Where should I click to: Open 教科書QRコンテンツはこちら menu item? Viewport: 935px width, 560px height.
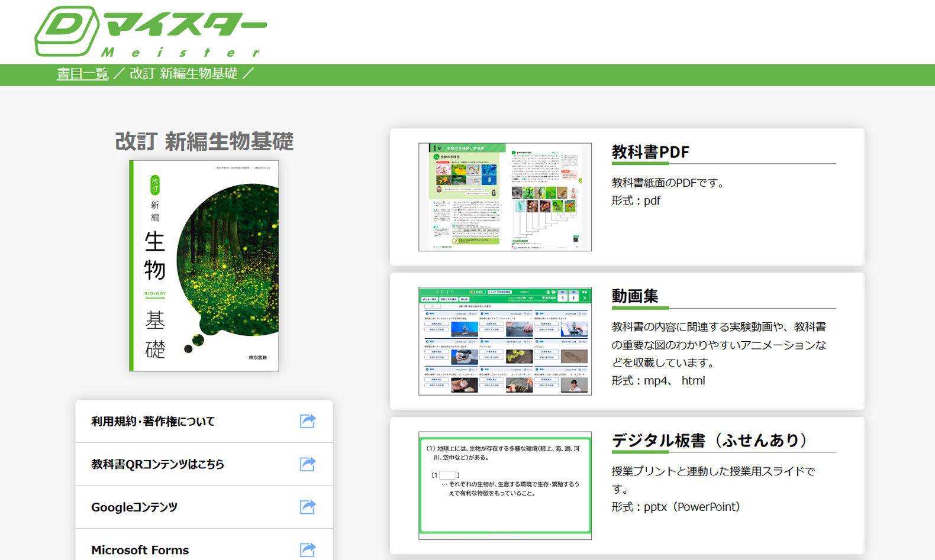[x=157, y=464]
